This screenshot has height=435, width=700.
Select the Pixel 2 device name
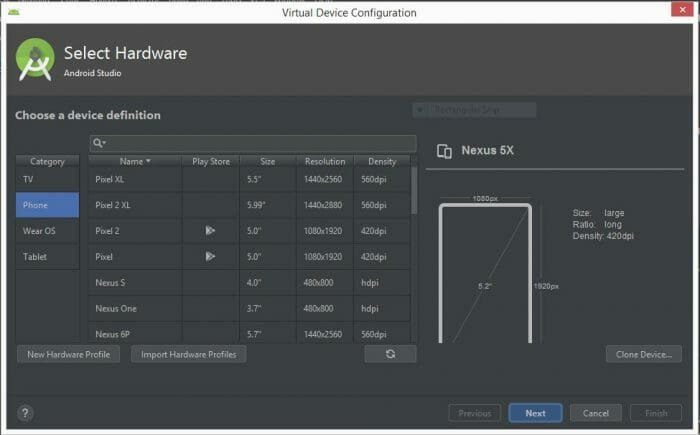[x=107, y=231]
